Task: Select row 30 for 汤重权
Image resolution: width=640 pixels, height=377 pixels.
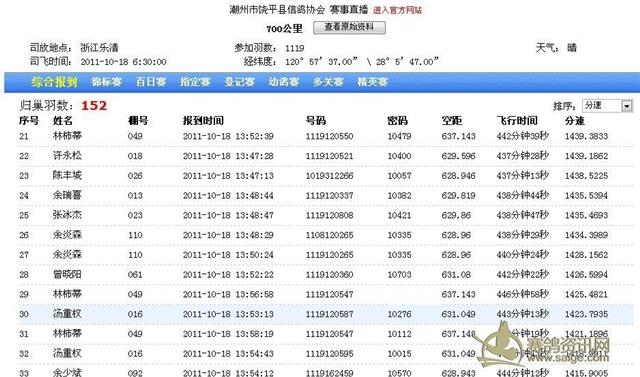Action: point(326,314)
